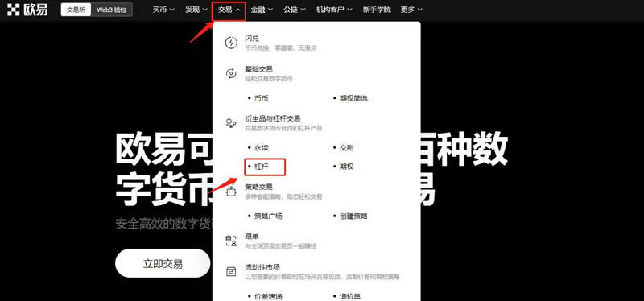Choose 询价单 entry

[350, 296]
